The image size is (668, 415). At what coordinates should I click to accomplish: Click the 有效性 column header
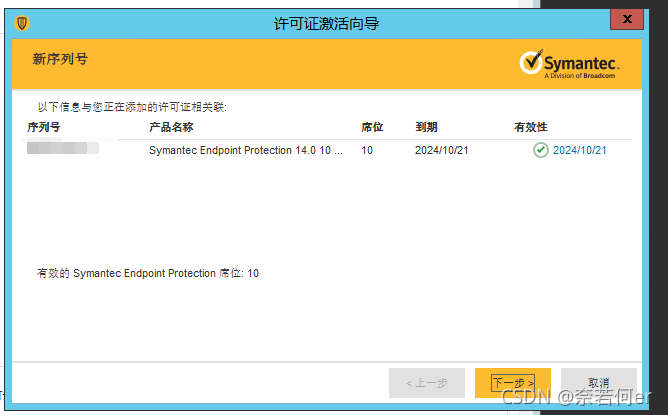pyautogui.click(x=531, y=127)
